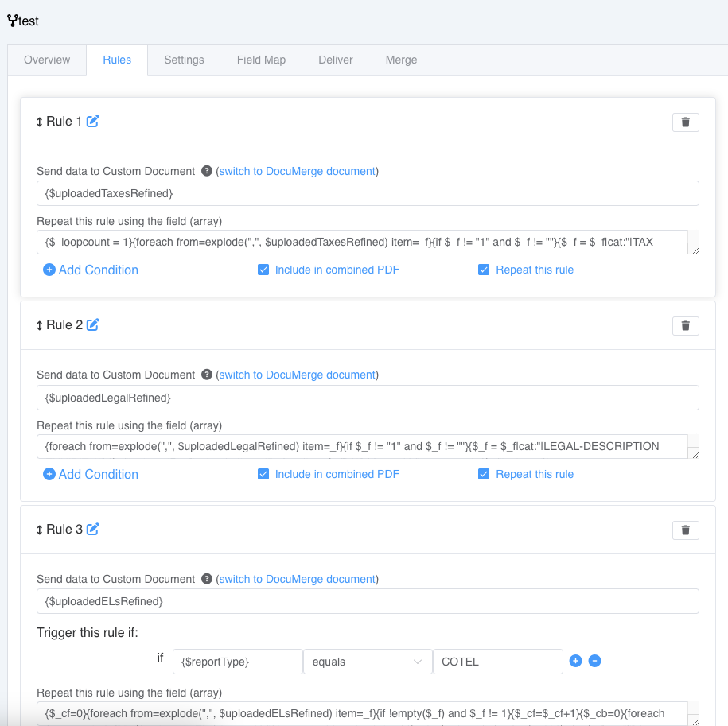This screenshot has height=726, width=728.
Task: Click the blue plus icon next to COTEL
Action: point(575,661)
